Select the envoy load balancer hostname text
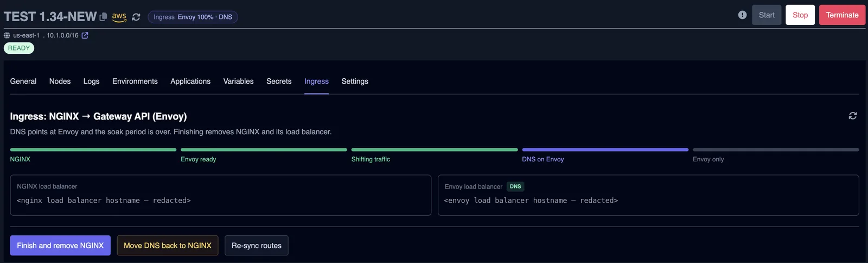Image resolution: width=868 pixels, height=263 pixels. [x=531, y=201]
